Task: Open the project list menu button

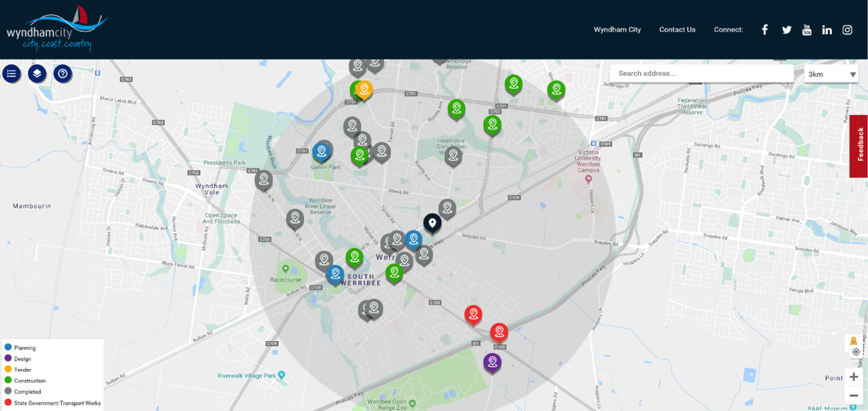Action: tap(12, 74)
